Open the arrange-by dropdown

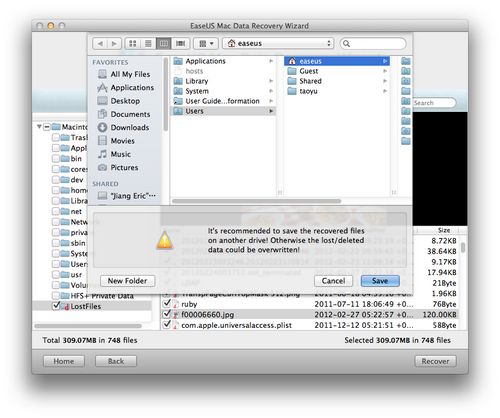pos(206,43)
